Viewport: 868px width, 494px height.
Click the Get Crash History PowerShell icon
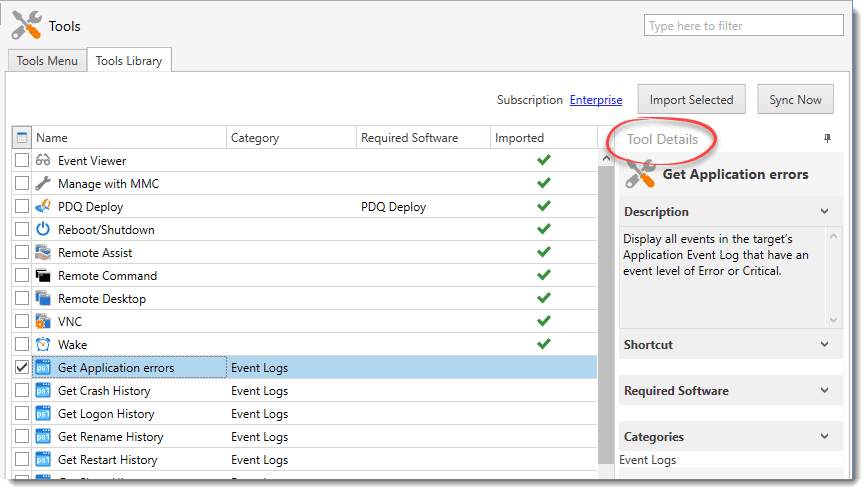(43, 390)
